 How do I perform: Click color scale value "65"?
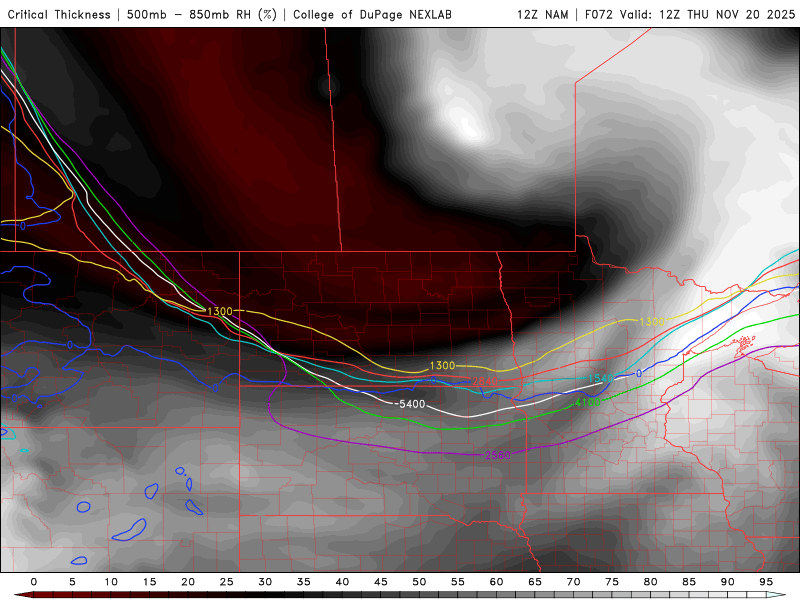pos(535,582)
